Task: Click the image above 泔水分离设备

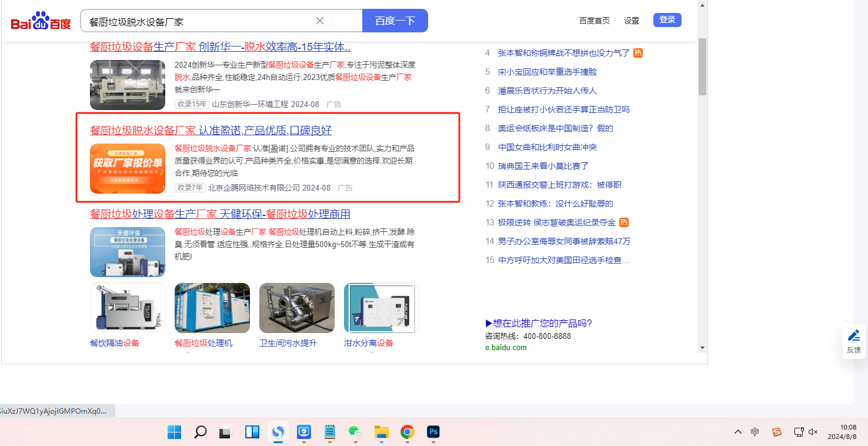Action: (382, 308)
